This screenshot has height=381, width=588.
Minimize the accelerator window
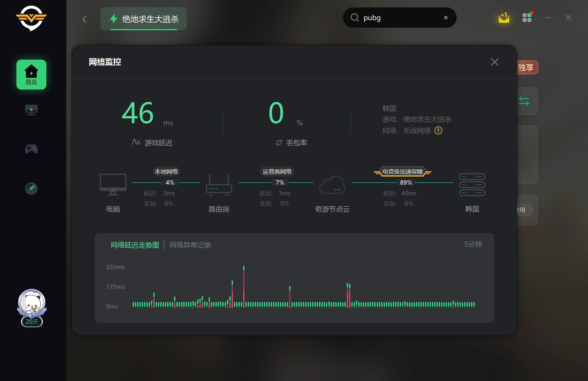click(x=548, y=18)
